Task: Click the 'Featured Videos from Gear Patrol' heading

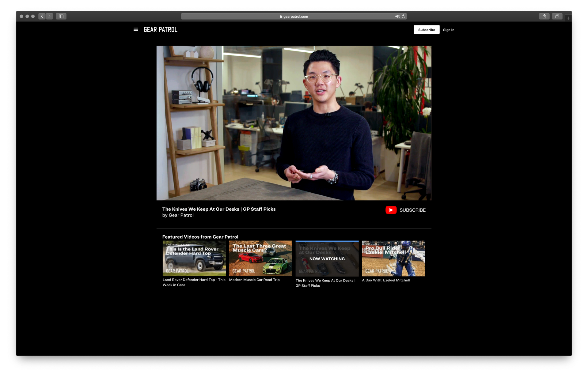Action: tap(200, 237)
